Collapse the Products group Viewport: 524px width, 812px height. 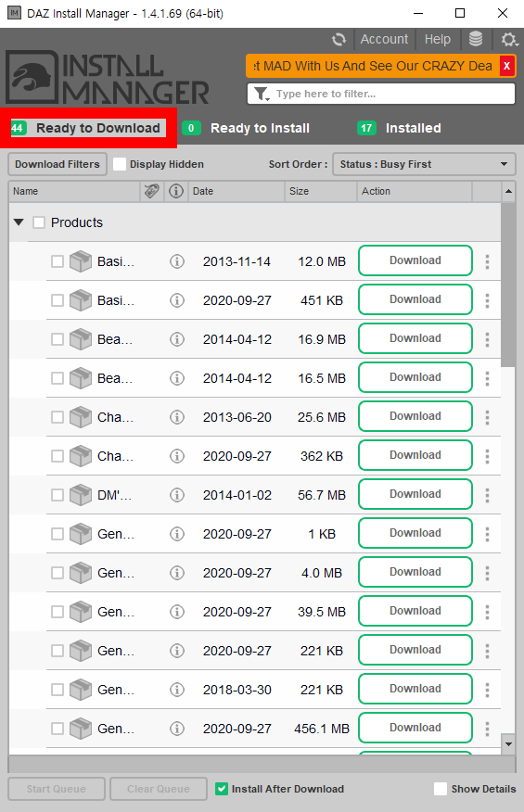19,222
